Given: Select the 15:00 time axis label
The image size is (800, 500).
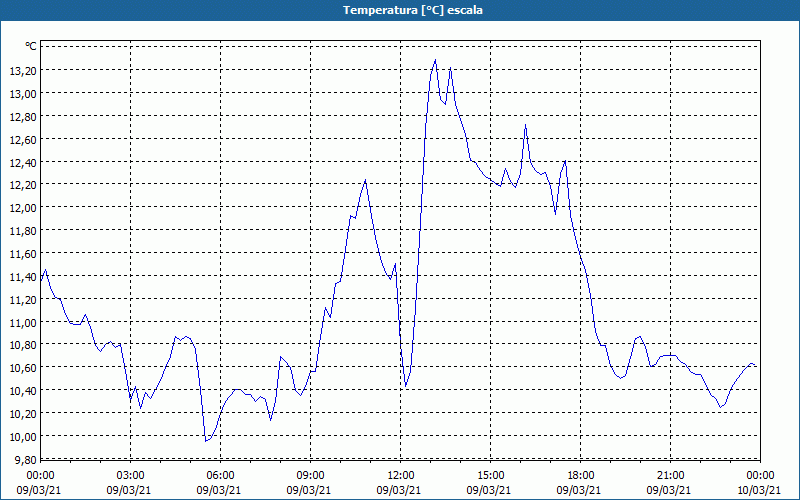Looking at the screenshot, I should point(490,476).
